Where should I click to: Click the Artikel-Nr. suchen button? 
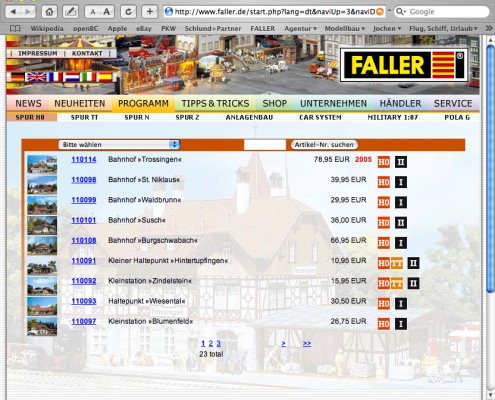tap(324, 145)
